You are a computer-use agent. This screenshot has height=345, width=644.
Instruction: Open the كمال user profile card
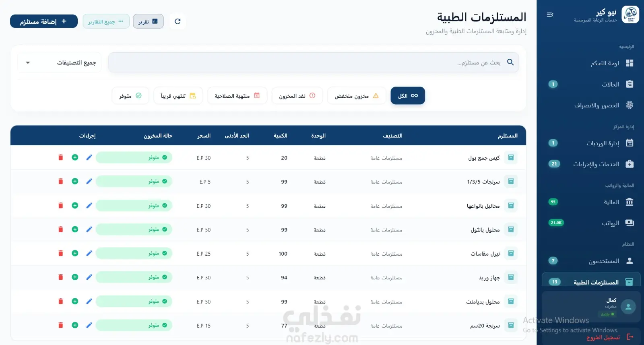click(x=591, y=307)
